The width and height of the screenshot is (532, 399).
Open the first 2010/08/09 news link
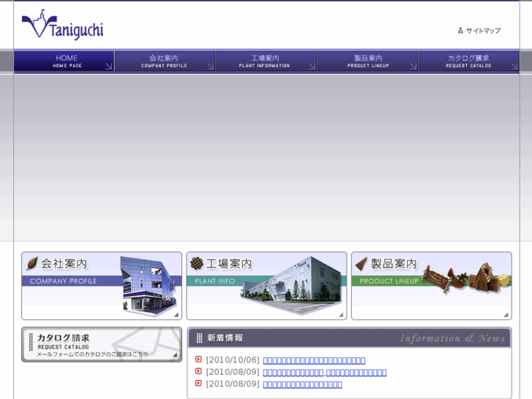(325, 373)
